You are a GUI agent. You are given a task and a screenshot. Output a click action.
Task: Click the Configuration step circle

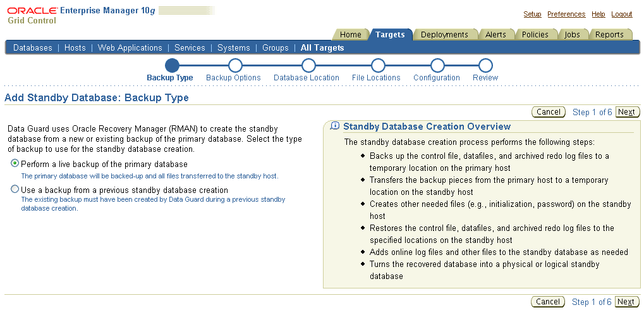click(x=437, y=66)
